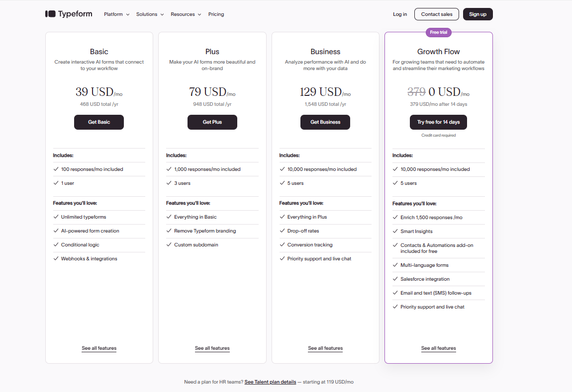Click the Basic plan heading
572x392 pixels.
(99, 52)
